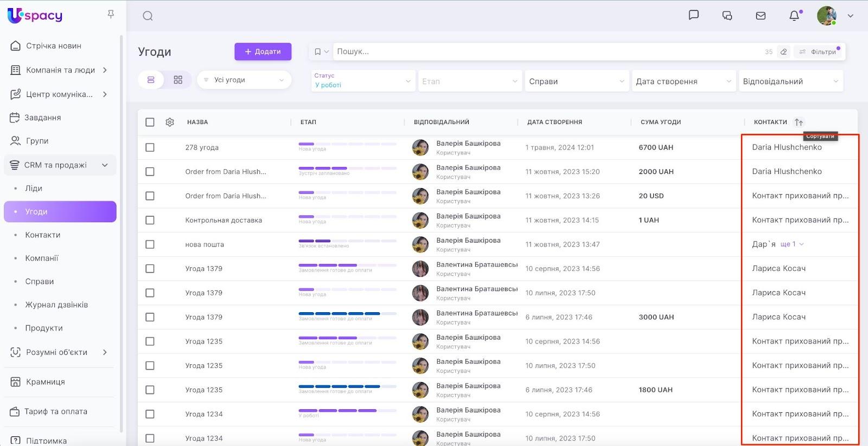The width and height of the screenshot is (868, 446).
Task: Open the Фільтри button
Action: [x=818, y=52]
